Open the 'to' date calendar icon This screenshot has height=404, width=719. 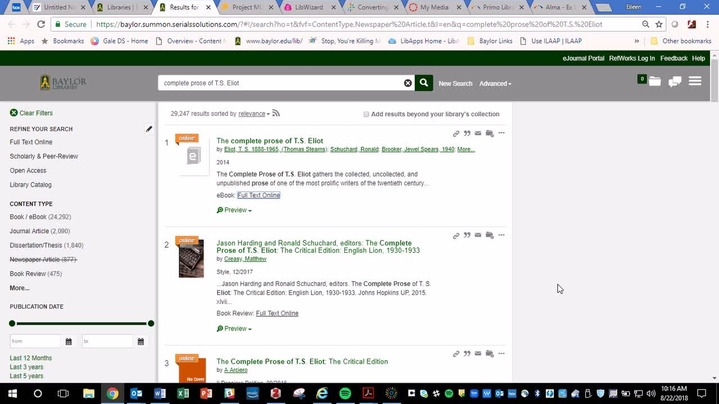[141, 341]
